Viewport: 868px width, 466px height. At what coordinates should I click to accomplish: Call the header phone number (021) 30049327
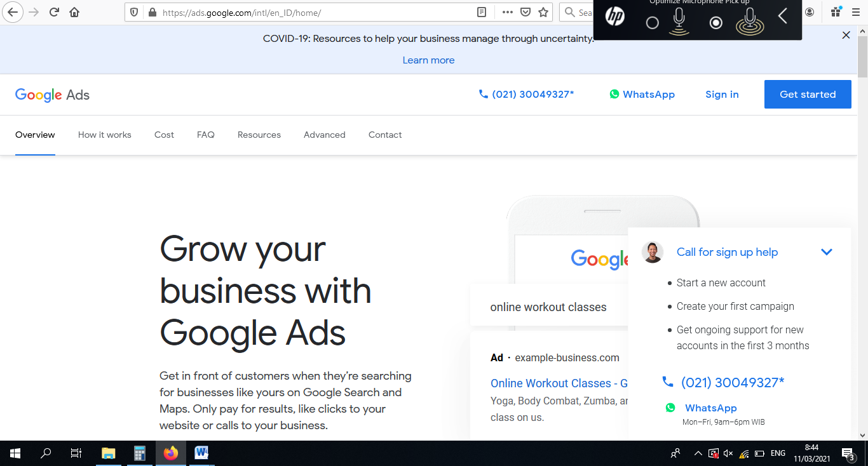pos(526,94)
